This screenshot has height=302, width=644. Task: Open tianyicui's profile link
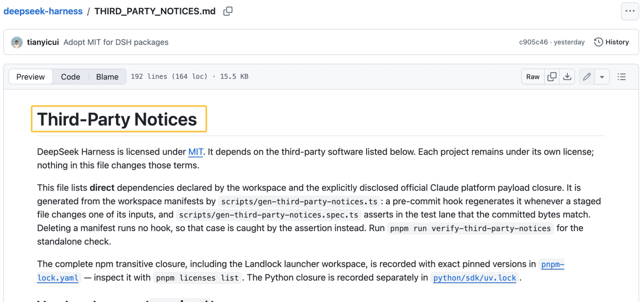pos(43,42)
